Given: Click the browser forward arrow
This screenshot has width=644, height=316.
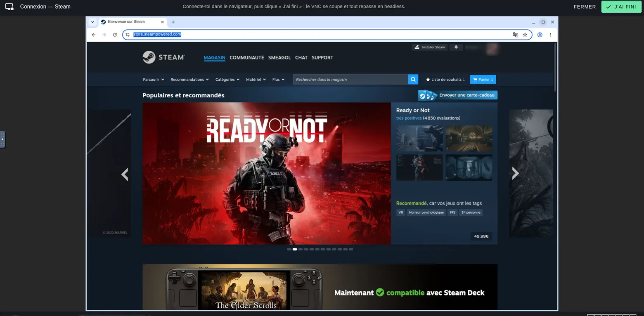Looking at the screenshot, I should click(x=104, y=35).
